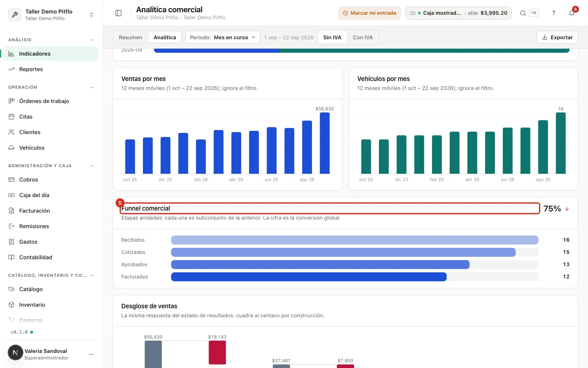Click the Valeria Sandoval avatar

click(x=16, y=352)
